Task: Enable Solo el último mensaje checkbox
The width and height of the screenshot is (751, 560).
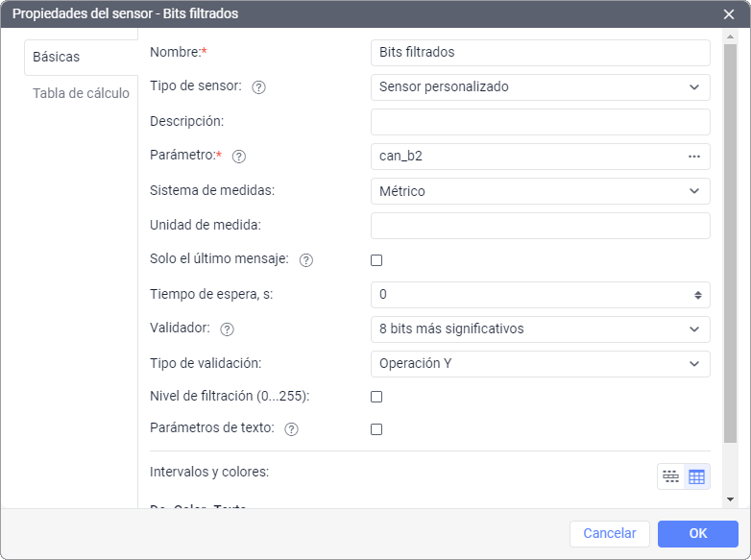Action: (376, 260)
